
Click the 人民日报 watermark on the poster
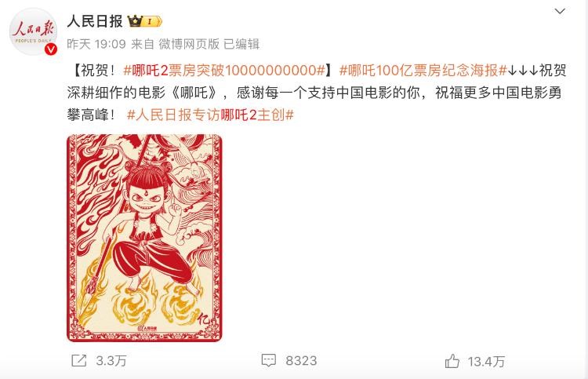(147, 328)
